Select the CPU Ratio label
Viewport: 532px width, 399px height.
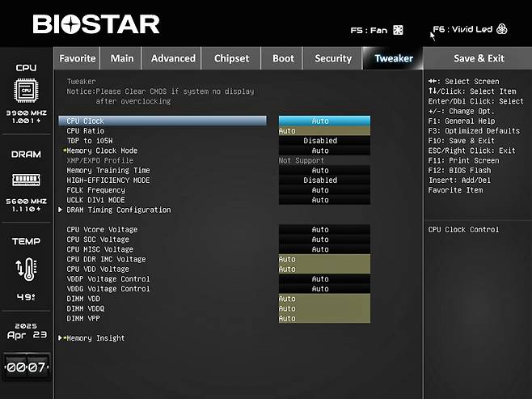tap(86, 131)
